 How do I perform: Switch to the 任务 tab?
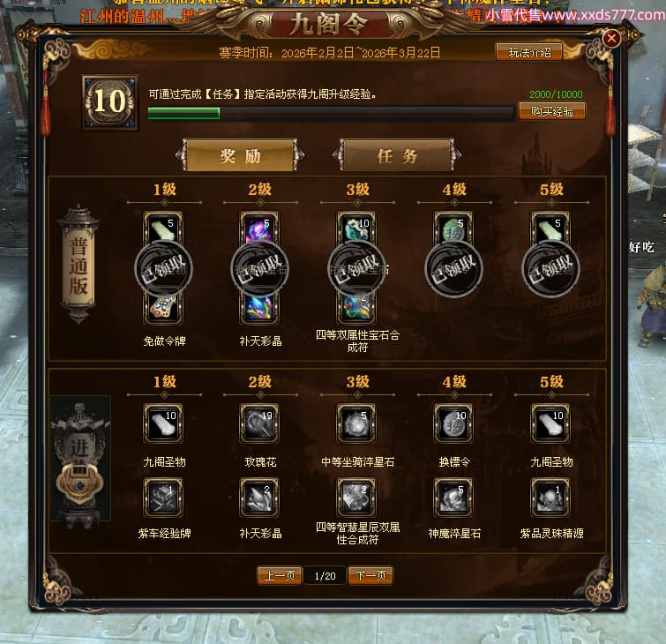(397, 155)
